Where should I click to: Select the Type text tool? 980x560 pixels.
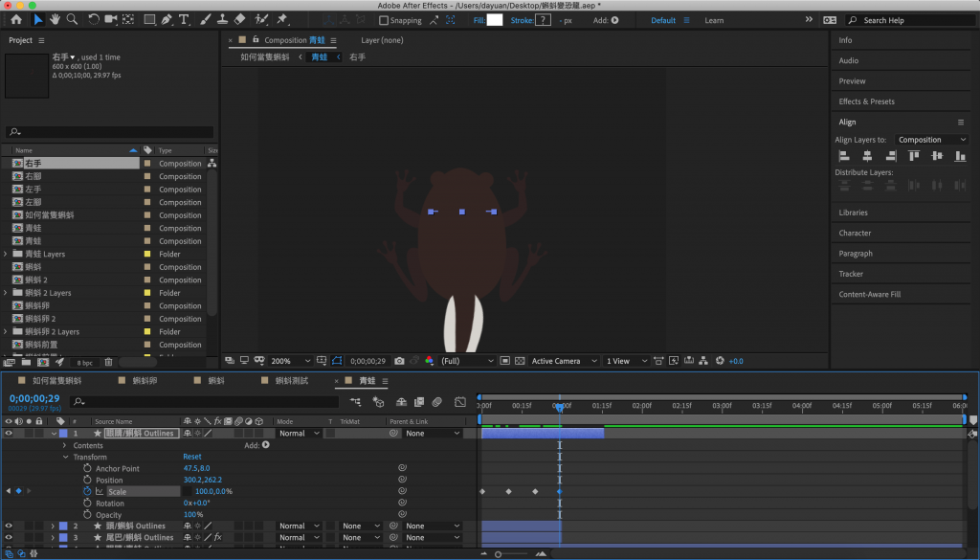(x=184, y=20)
